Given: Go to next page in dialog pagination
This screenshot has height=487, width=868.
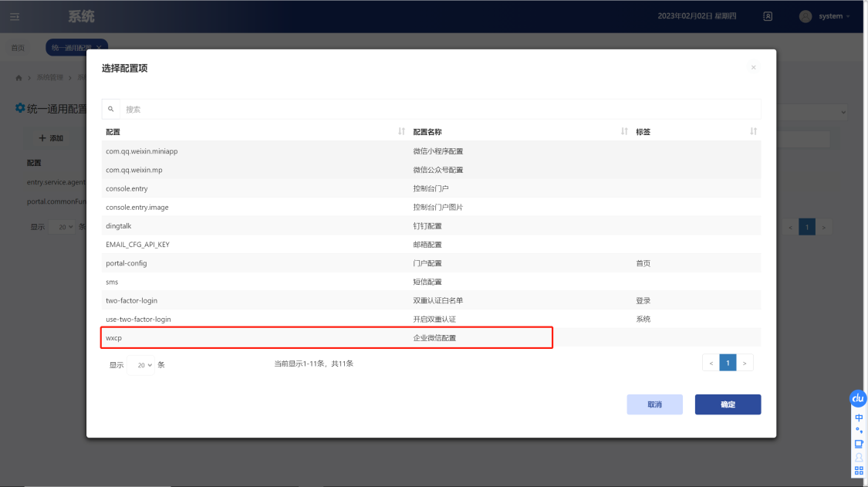Looking at the screenshot, I should pyautogui.click(x=745, y=363).
